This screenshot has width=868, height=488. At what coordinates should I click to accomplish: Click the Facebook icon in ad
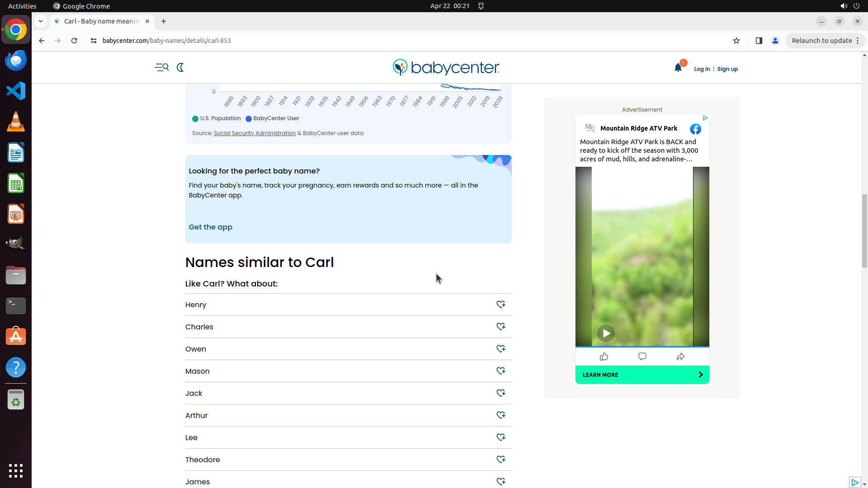pyautogui.click(x=695, y=129)
